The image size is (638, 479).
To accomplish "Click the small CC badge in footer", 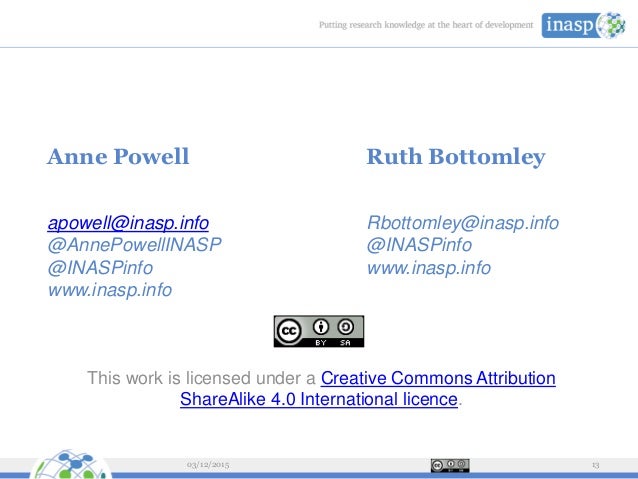I will (x=450, y=466).
